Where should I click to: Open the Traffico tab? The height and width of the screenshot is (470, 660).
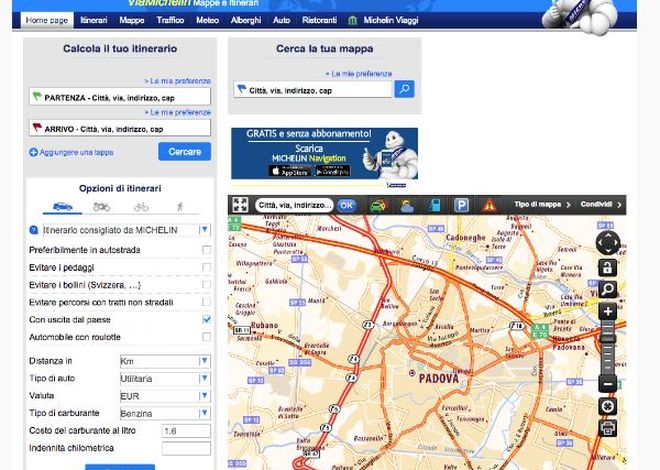170,20
